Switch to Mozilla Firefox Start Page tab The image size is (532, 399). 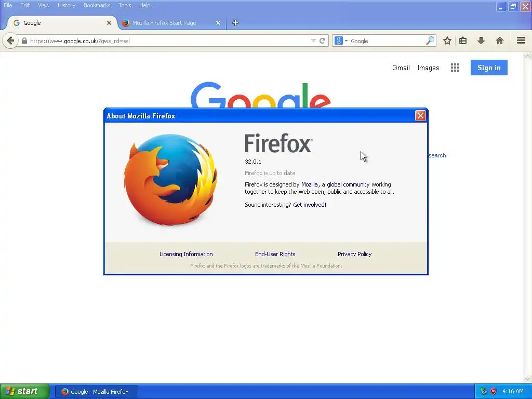click(171, 23)
